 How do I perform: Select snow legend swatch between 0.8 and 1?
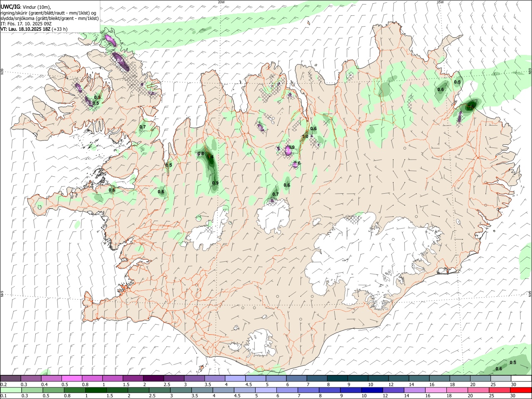[x=92, y=379]
